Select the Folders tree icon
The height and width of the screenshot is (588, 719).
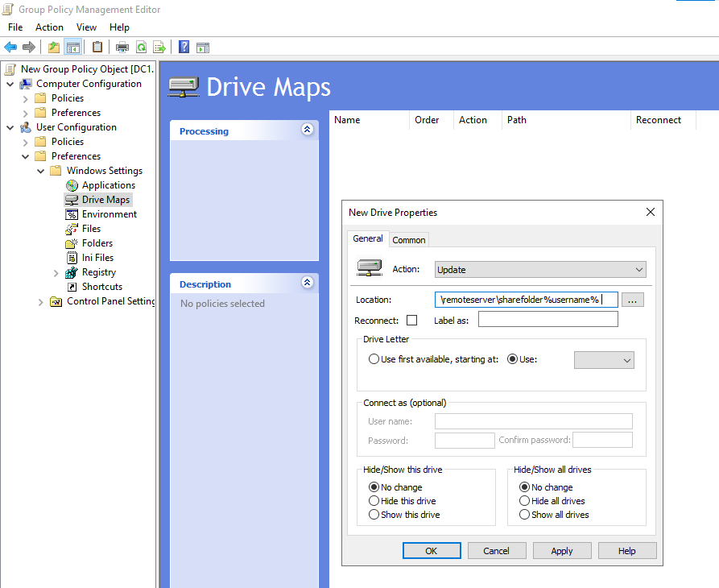pos(72,243)
